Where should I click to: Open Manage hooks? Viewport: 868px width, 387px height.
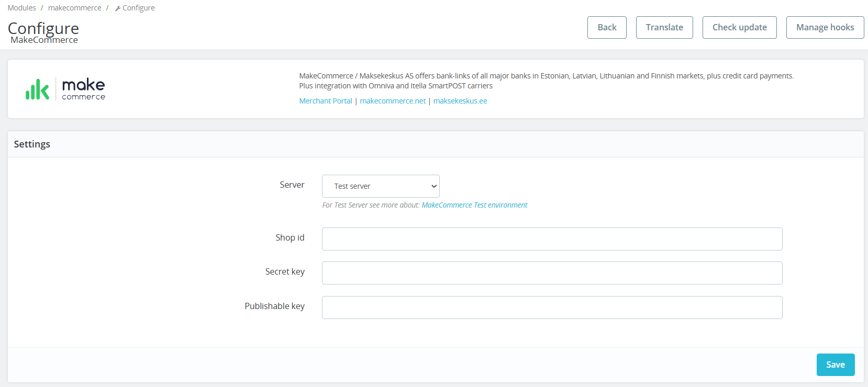[x=825, y=27]
